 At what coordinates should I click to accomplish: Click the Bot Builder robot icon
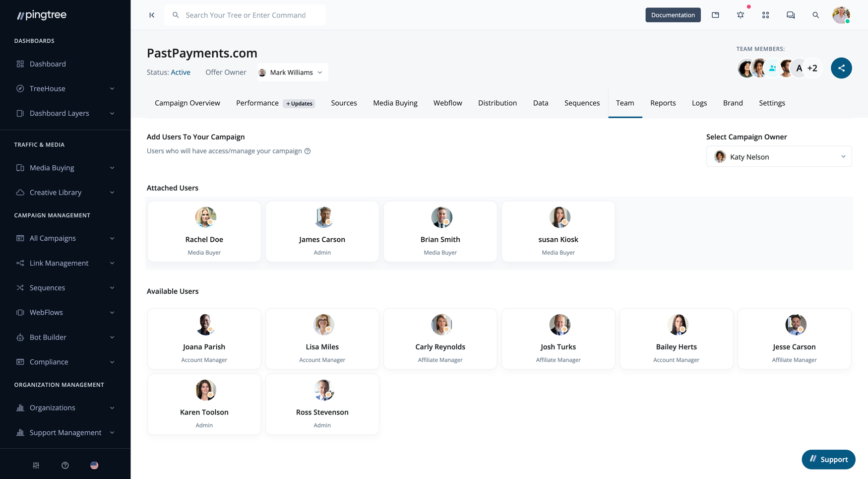[20, 337]
